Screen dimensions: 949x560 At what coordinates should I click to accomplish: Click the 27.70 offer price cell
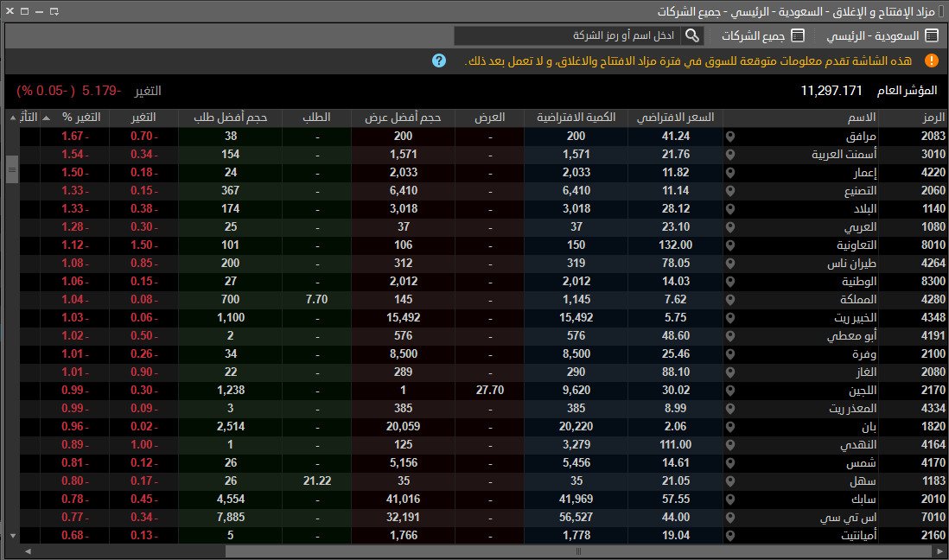click(490, 391)
